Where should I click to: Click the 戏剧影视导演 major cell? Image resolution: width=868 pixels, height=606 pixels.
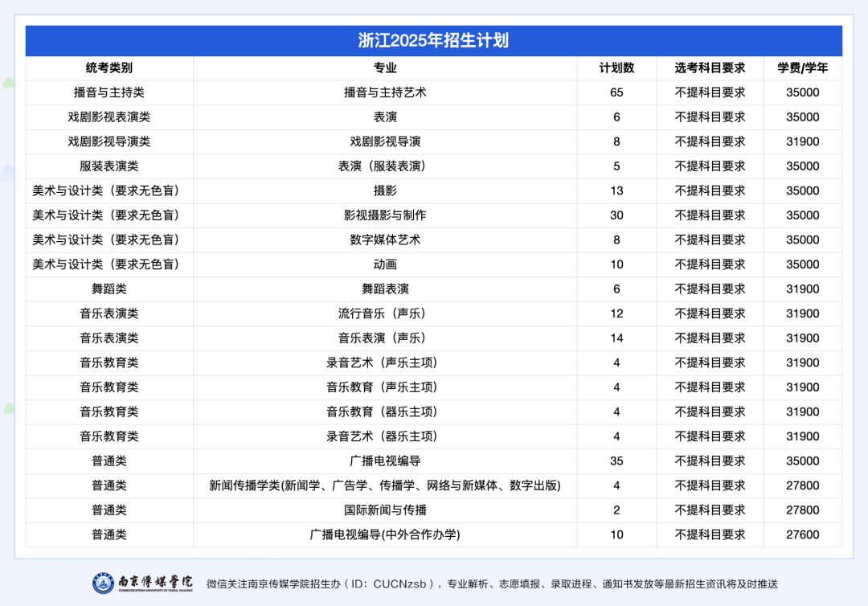(x=385, y=141)
